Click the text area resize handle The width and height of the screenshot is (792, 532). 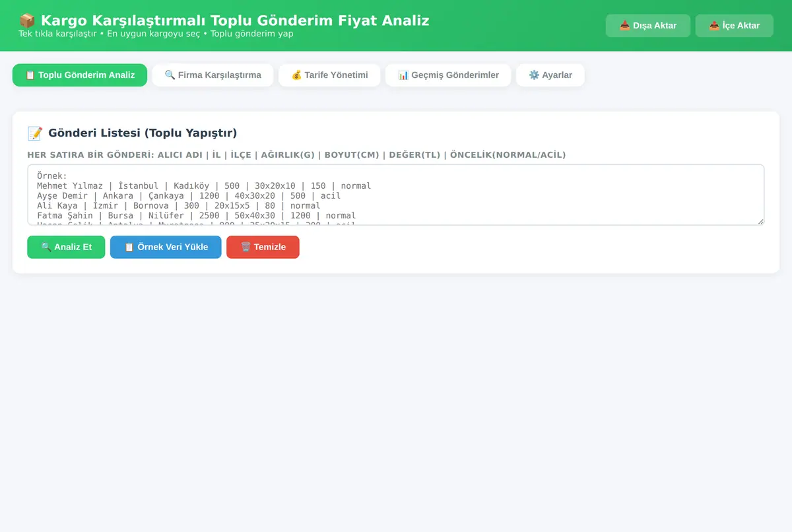[760, 221]
